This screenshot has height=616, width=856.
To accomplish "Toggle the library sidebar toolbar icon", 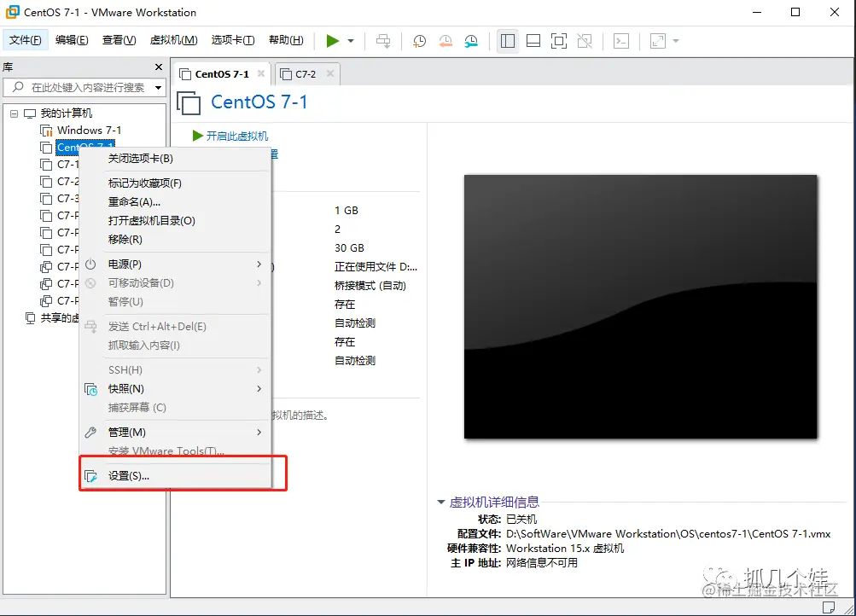I will click(508, 41).
